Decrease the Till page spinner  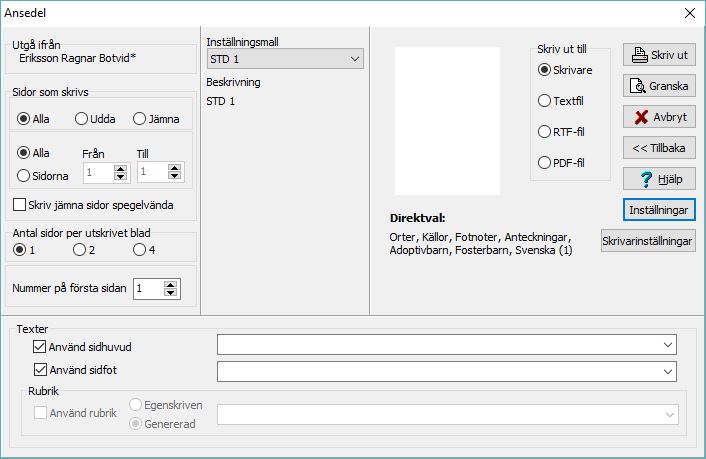(x=175, y=176)
